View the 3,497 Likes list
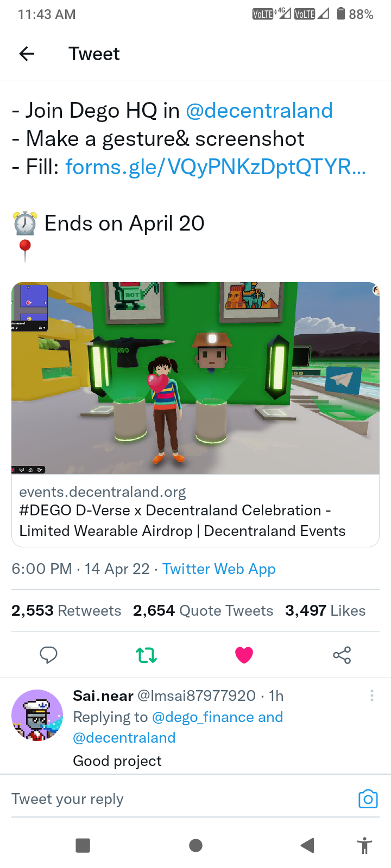 pyautogui.click(x=325, y=611)
